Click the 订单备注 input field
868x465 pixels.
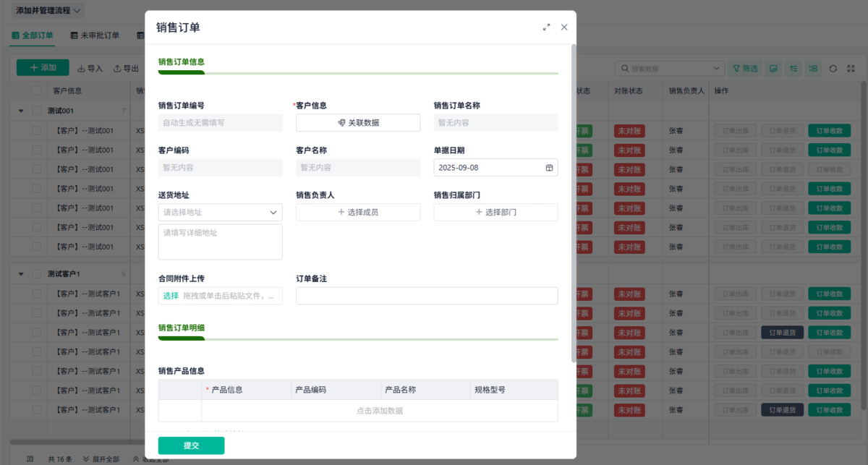(427, 296)
